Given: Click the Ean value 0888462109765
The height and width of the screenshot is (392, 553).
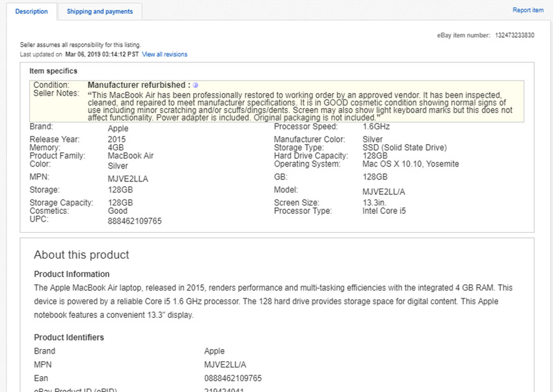Looking at the screenshot, I should [x=233, y=378].
